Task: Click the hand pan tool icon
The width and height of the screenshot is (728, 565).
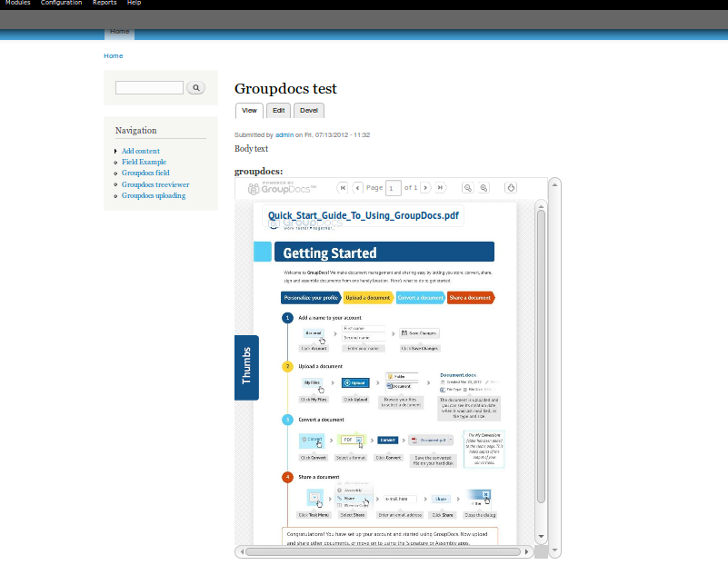Action: [x=511, y=188]
